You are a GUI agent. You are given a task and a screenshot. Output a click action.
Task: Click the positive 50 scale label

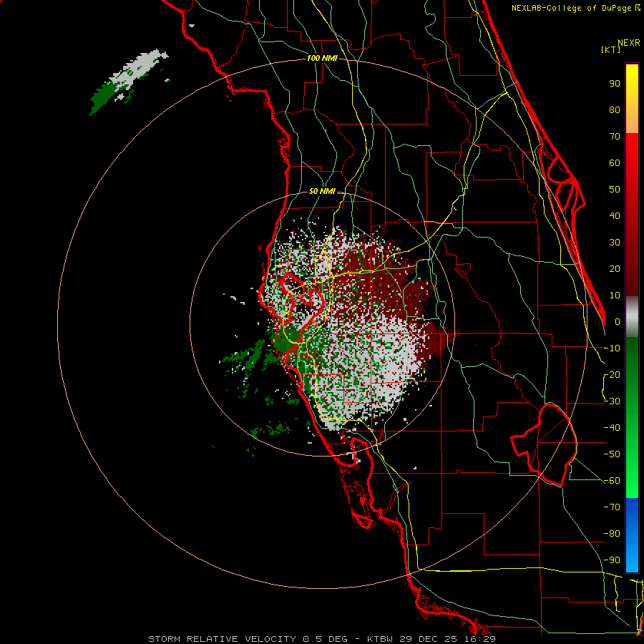tap(615, 190)
